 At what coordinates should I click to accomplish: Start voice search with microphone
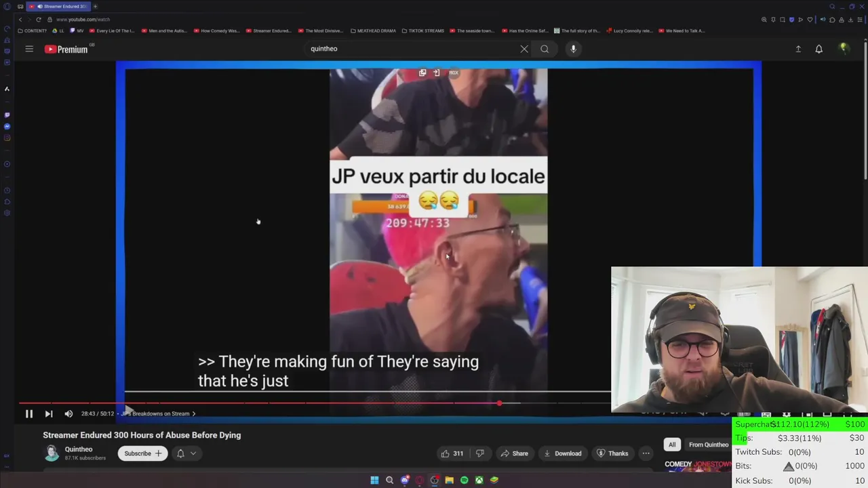(573, 49)
